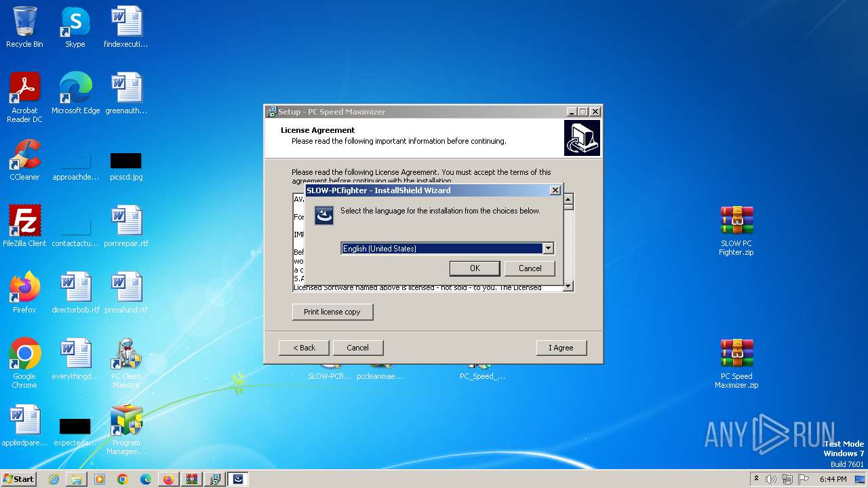This screenshot has height=488, width=868.
Task: Launch Acrobat Reader DC from desktop
Action: pos(24,97)
